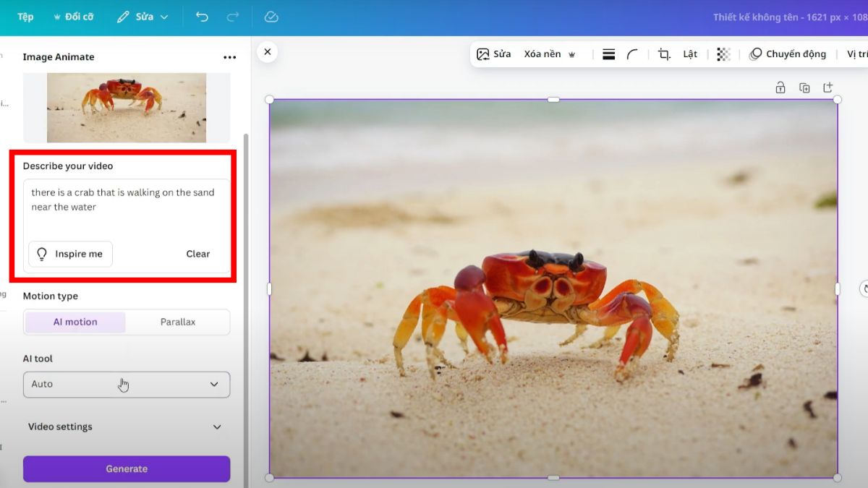Click the horizontal lines adjust icon
Image resolution: width=868 pixels, height=488 pixels.
[608, 53]
